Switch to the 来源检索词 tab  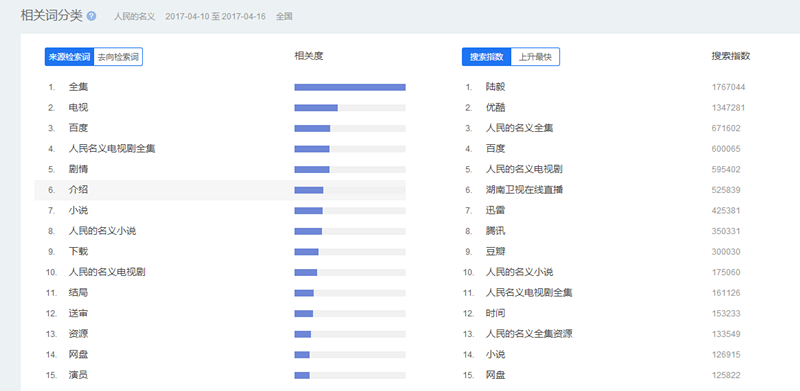pyautogui.click(x=69, y=57)
